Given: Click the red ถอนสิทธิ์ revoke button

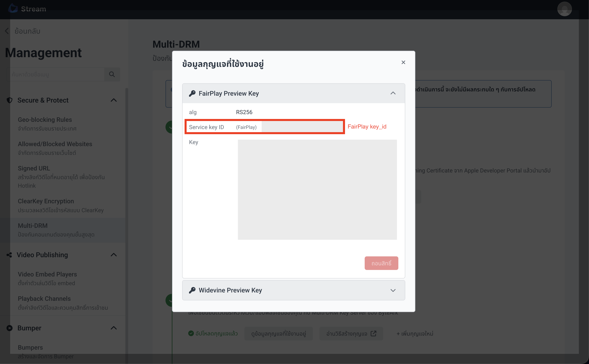Looking at the screenshot, I should pyautogui.click(x=381, y=263).
